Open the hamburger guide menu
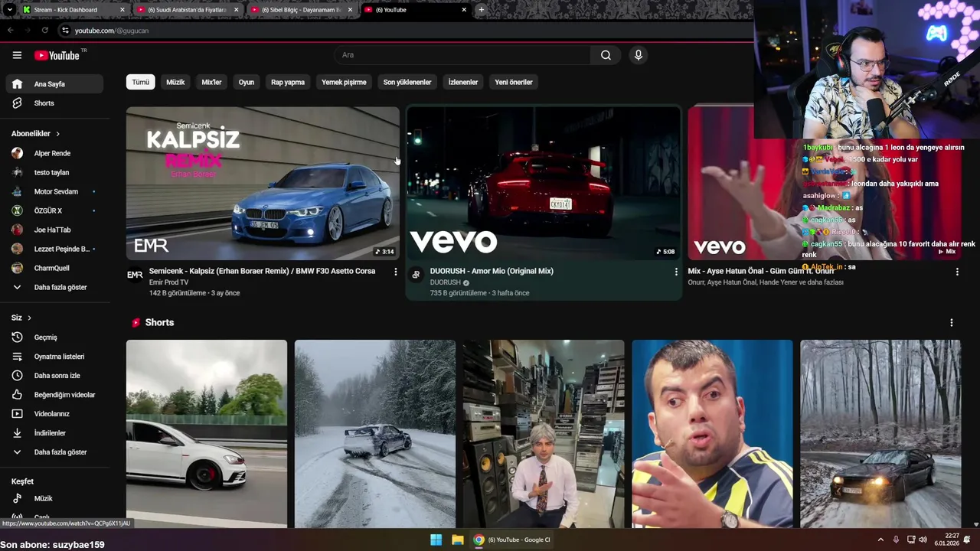980x551 pixels. [x=17, y=55]
